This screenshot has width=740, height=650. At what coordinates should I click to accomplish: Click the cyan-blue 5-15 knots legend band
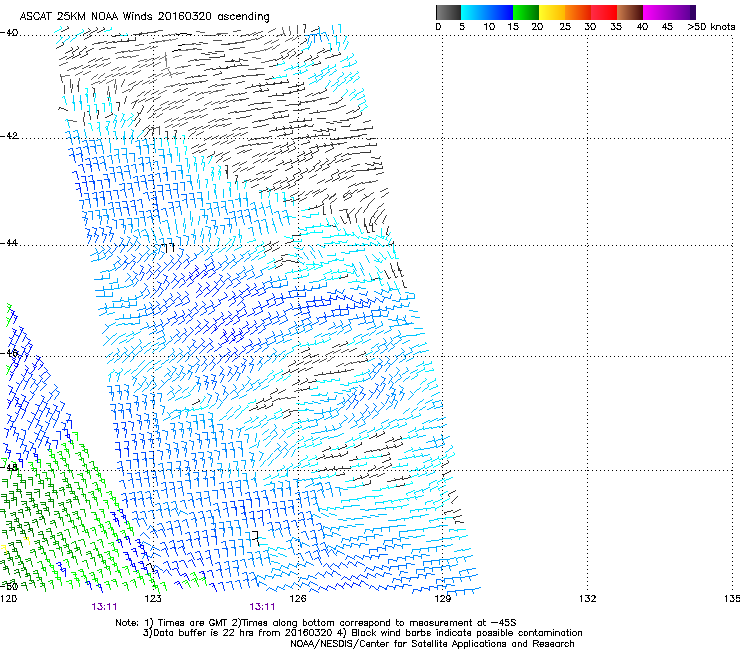tap(487, 12)
